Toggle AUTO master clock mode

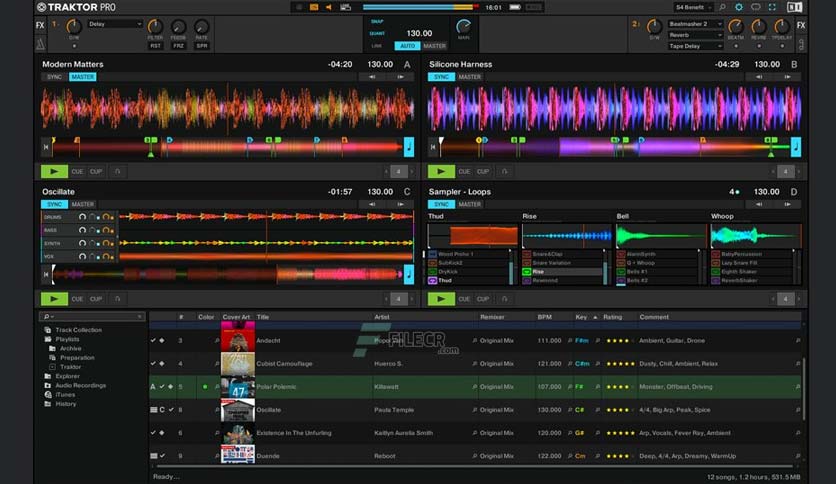pos(407,46)
